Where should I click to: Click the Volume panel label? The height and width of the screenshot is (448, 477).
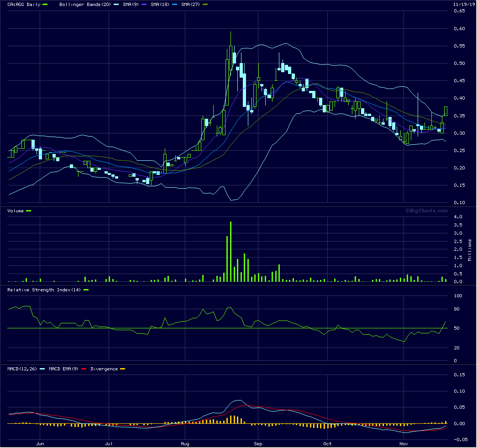pyautogui.click(x=16, y=211)
